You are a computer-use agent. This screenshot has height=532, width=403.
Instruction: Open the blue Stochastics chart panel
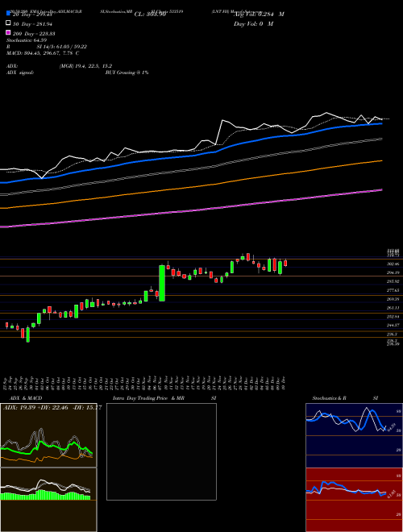(354, 435)
